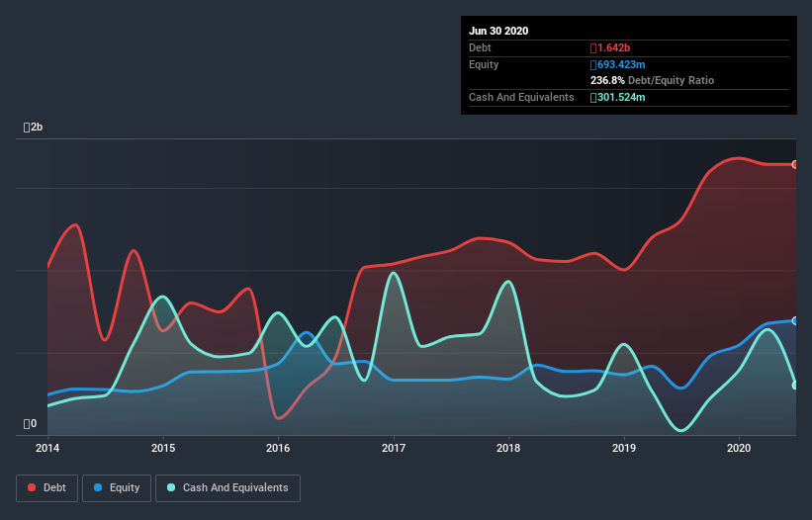The image size is (812, 520).
Task: Click the 2017 x-axis label
Action: [x=394, y=448]
